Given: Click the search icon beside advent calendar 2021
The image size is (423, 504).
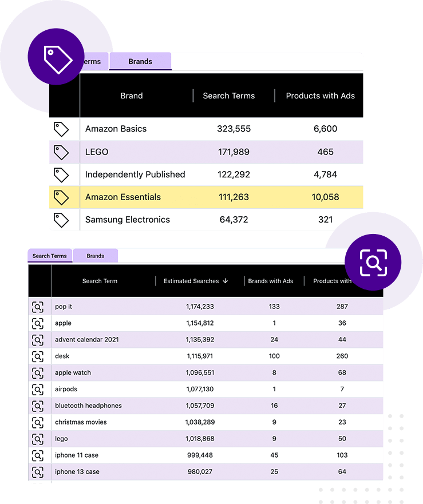Looking at the screenshot, I should pyautogui.click(x=38, y=340).
